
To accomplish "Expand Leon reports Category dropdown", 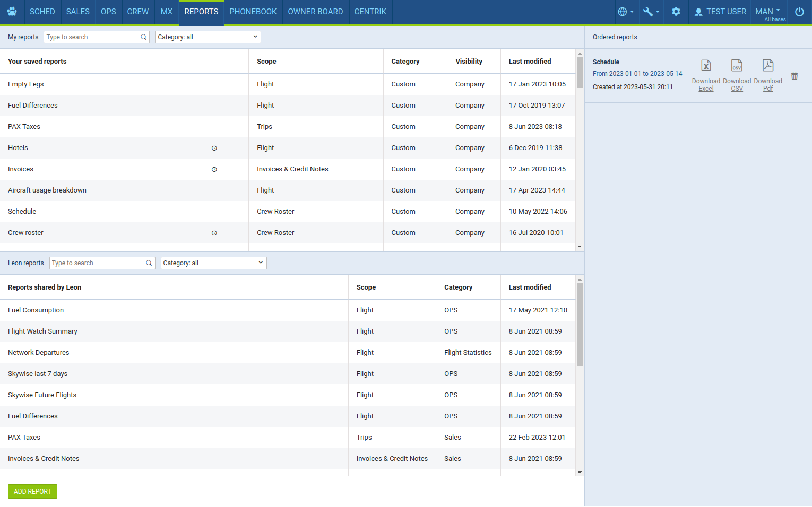I will coord(213,263).
